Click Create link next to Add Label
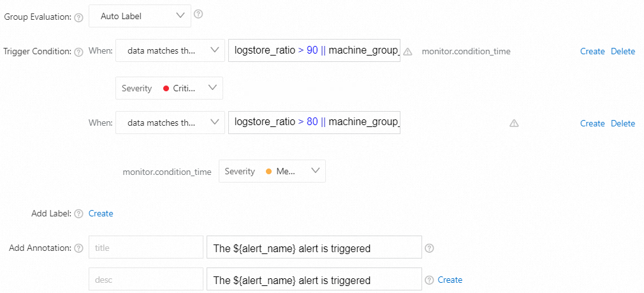The height and width of the screenshot is (293, 644). [x=101, y=214]
